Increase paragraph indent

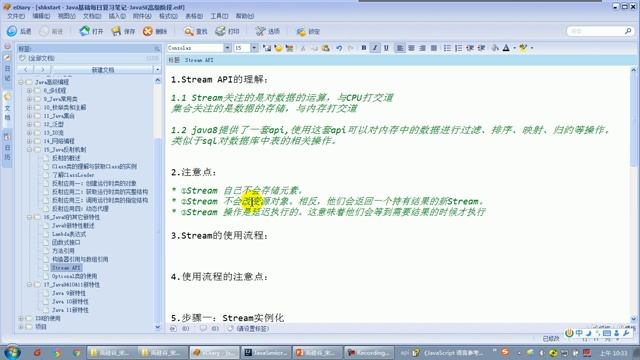[481, 48]
